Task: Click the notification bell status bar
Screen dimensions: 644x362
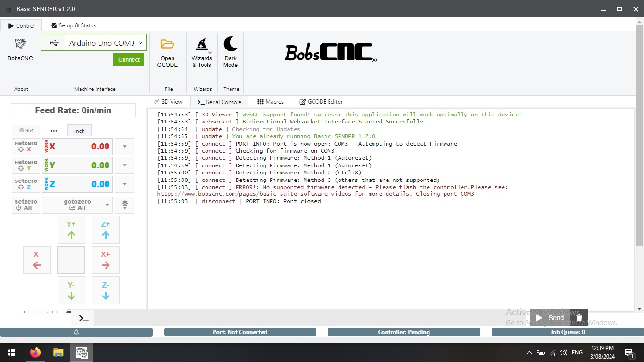Action: click(x=76, y=332)
